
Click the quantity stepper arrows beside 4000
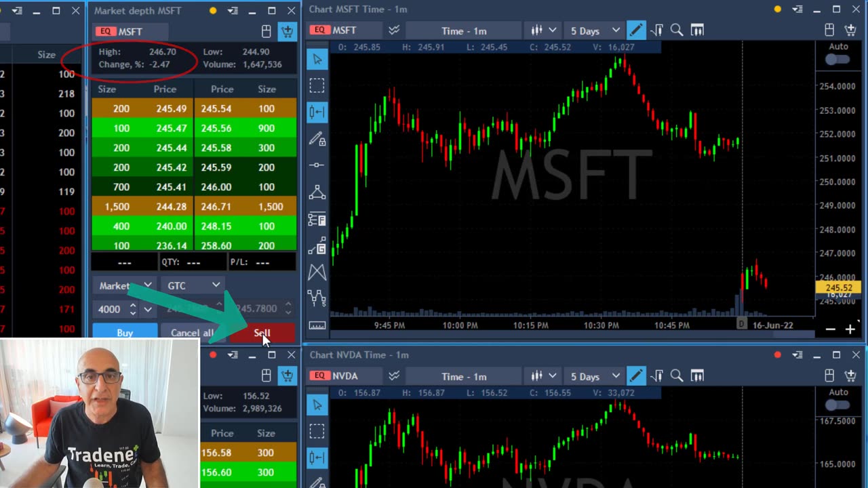(133, 309)
